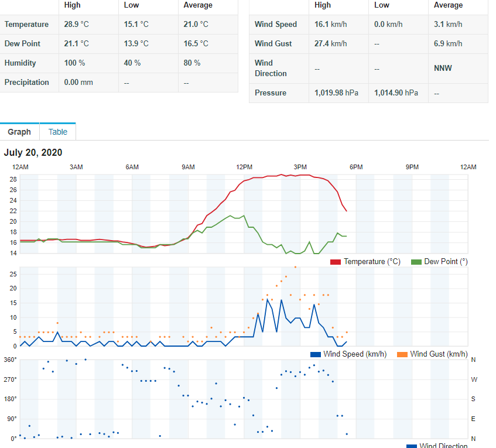Click the 13.9 °C dew point low
The height and width of the screenshot is (448, 496).
pyautogui.click(x=136, y=44)
